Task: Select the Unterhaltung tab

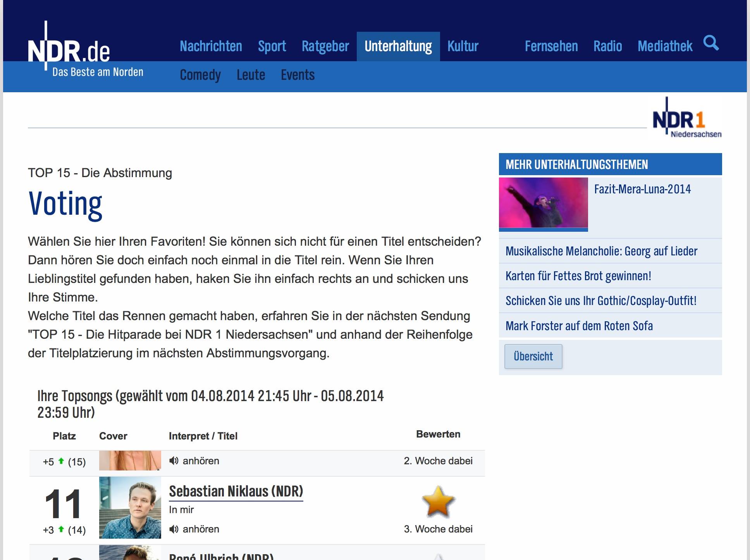Action: [x=398, y=46]
